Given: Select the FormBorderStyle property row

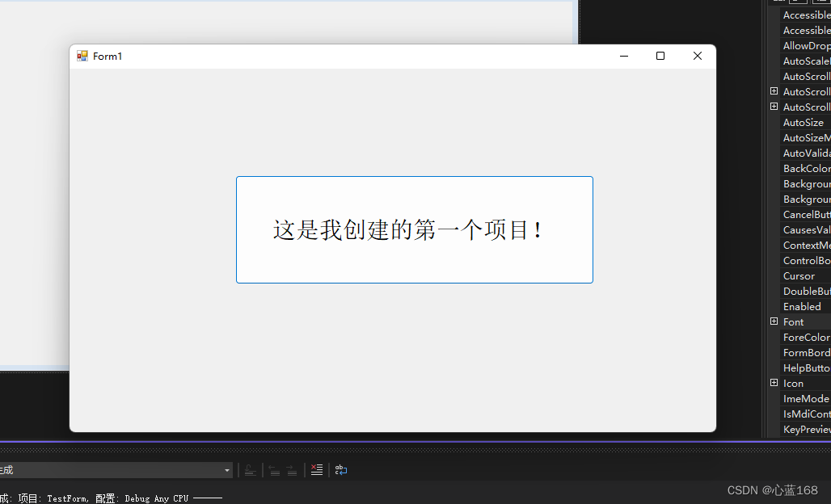Looking at the screenshot, I should (x=805, y=352).
